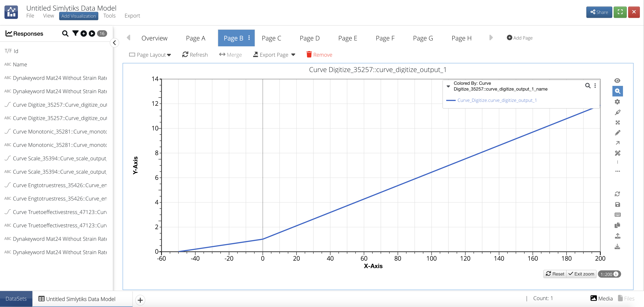Click the 1::200 zoom info badge
The image size is (644, 307).
click(x=609, y=274)
